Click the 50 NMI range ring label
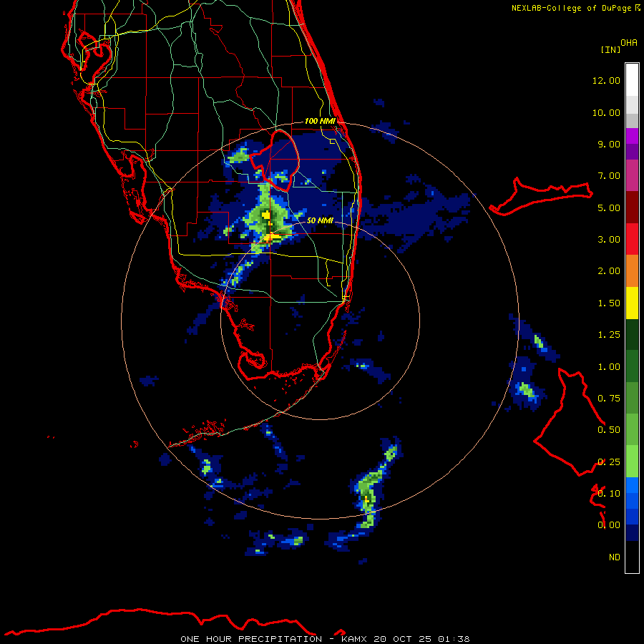 [320, 220]
